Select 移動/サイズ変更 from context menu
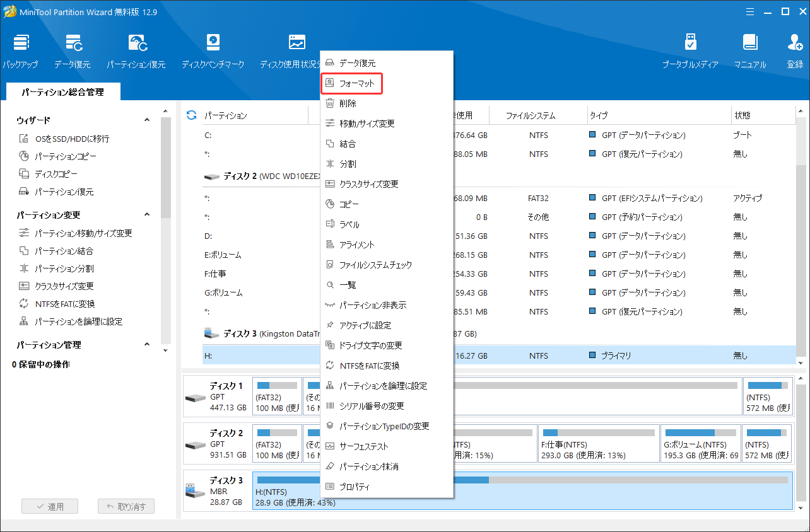Screen dimensions: 810x532 point(386,124)
